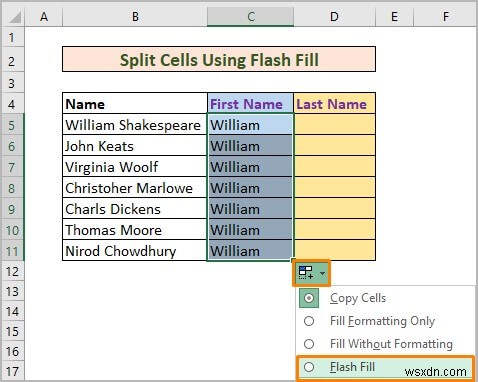Select column A header
The width and height of the screenshot is (478, 382).
(44, 16)
